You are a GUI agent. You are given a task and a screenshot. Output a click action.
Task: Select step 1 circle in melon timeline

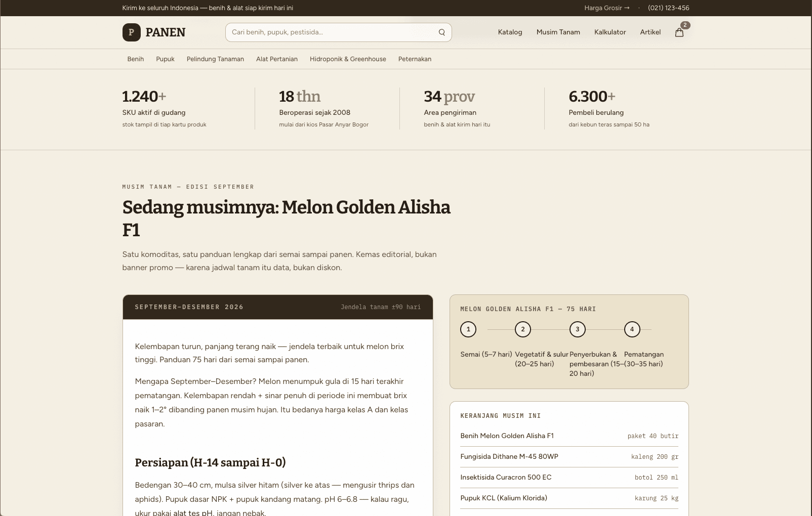pos(468,329)
